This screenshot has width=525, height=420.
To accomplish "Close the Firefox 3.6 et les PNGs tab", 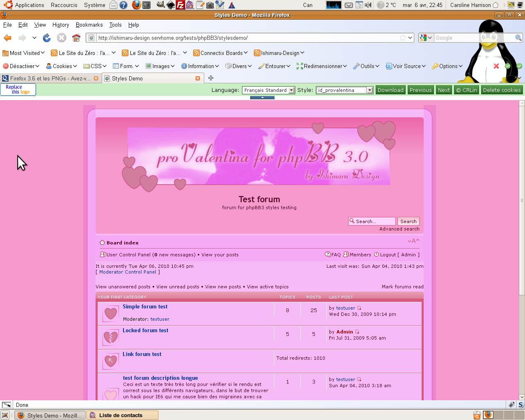I will pos(96,78).
